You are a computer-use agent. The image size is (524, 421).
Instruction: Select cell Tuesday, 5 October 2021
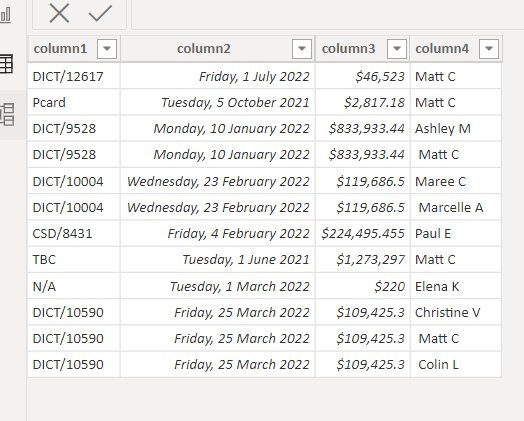[x=218, y=103]
